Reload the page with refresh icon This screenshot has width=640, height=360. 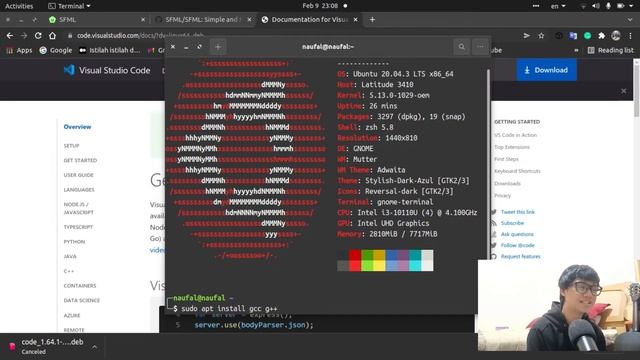[x=38, y=36]
